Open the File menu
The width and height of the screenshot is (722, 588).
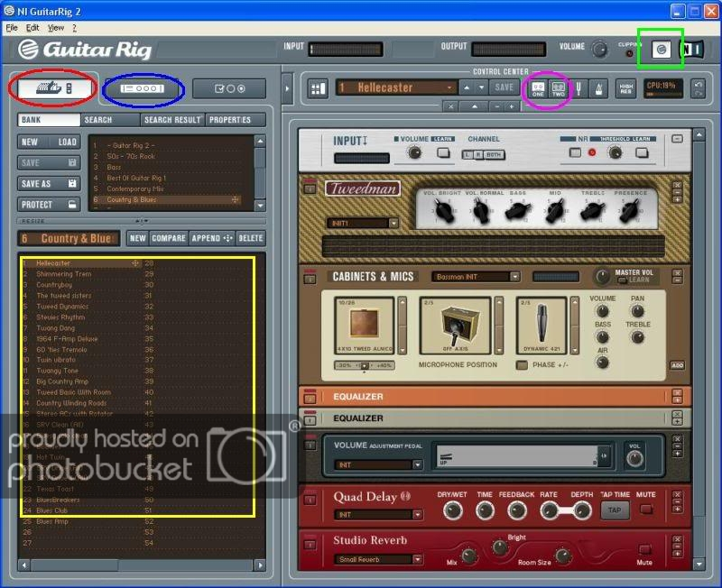point(12,28)
